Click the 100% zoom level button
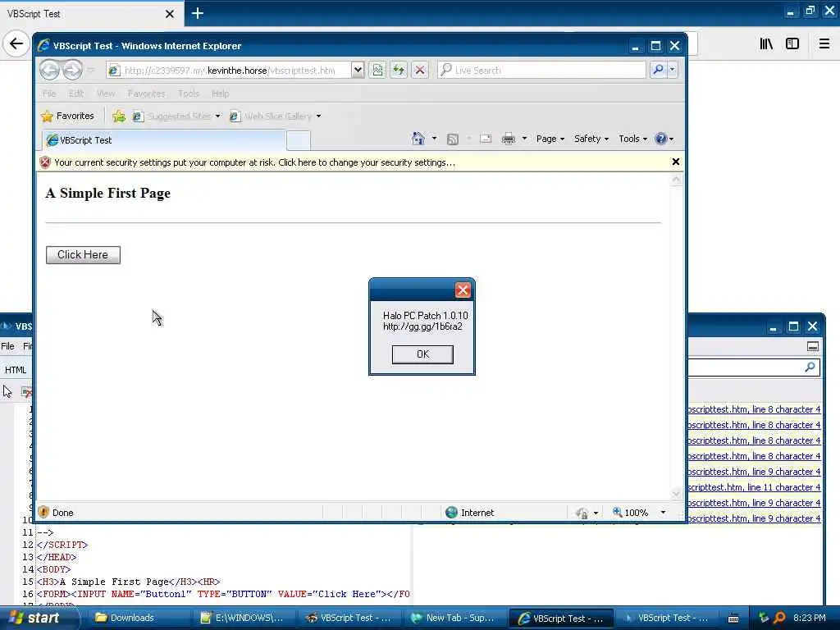This screenshot has height=630, width=840. point(631,513)
